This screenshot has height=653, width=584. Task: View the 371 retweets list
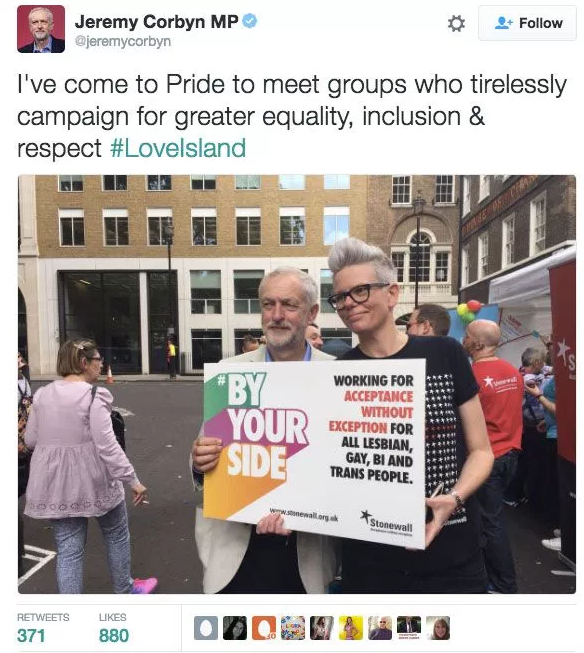point(43,628)
